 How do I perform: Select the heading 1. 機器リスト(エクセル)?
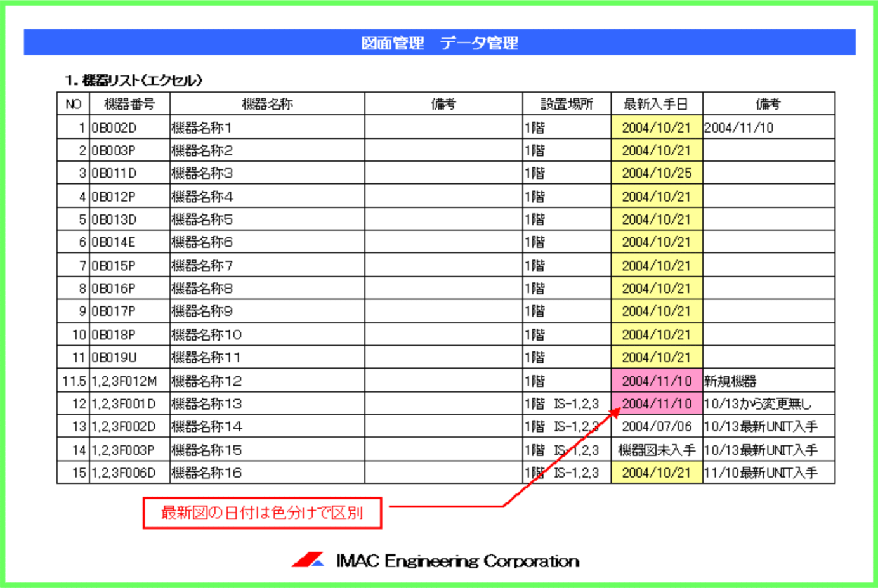tap(133, 80)
